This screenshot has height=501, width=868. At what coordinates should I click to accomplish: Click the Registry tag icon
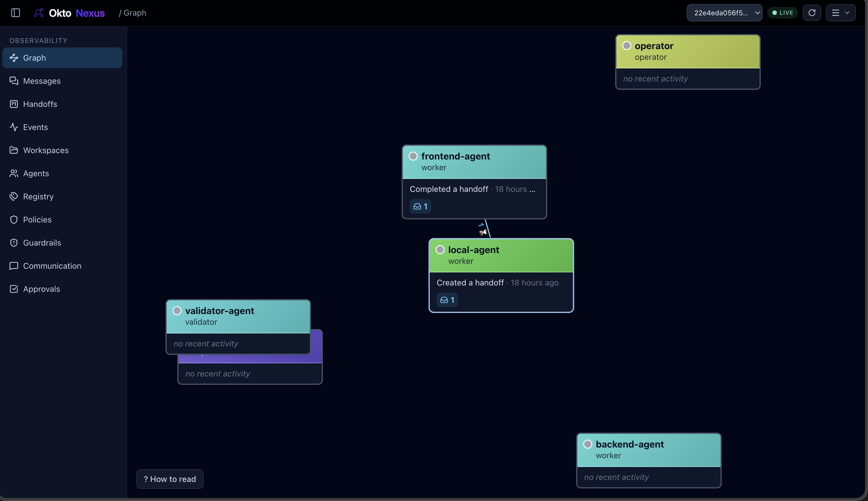[x=14, y=196]
